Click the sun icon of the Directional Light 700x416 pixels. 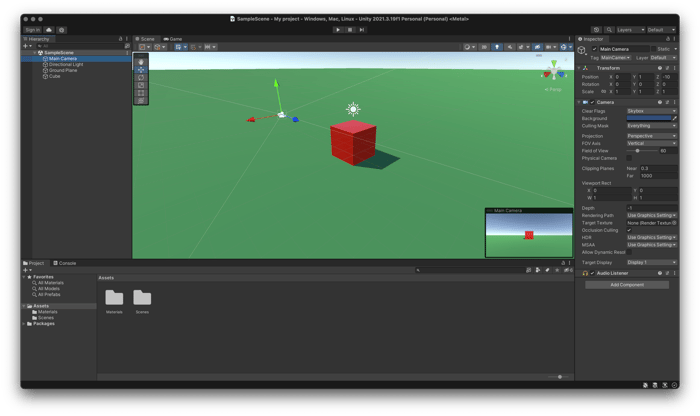coord(353,109)
